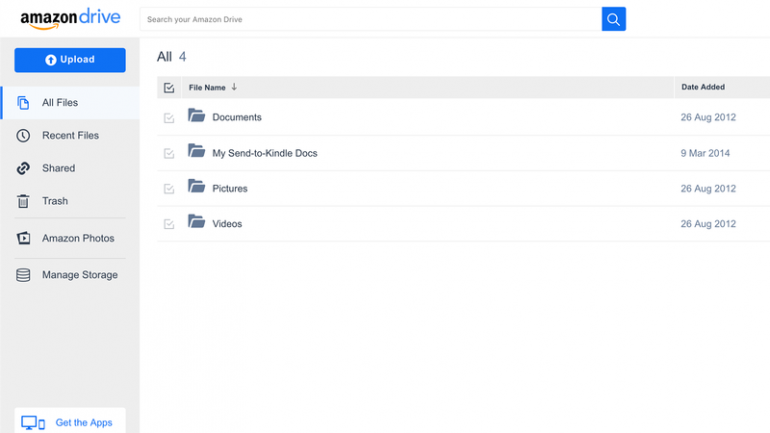Open All Files in sidebar
The height and width of the screenshot is (433, 770).
coord(70,103)
